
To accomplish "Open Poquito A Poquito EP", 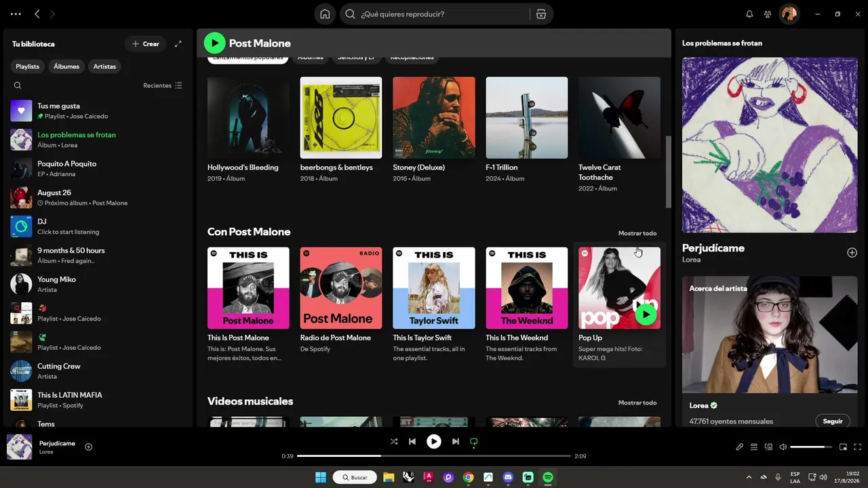I will 99,169.
